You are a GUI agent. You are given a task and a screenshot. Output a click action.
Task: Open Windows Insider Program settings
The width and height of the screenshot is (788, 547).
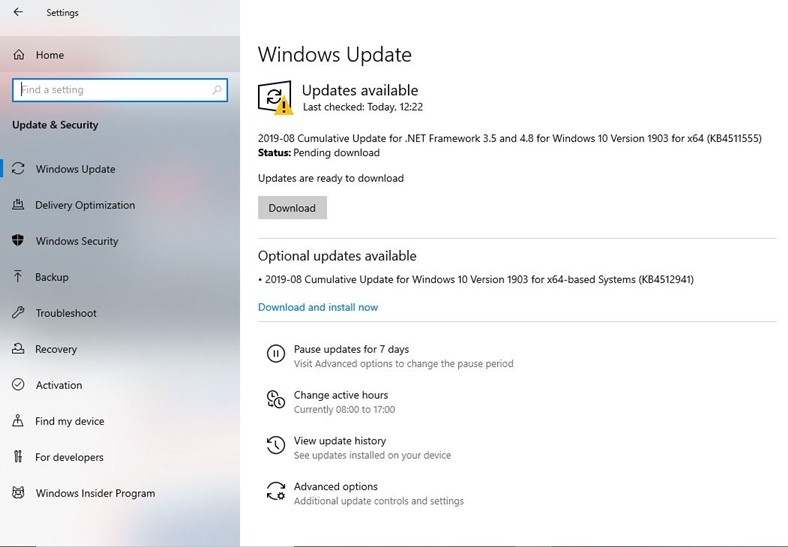click(x=120, y=493)
